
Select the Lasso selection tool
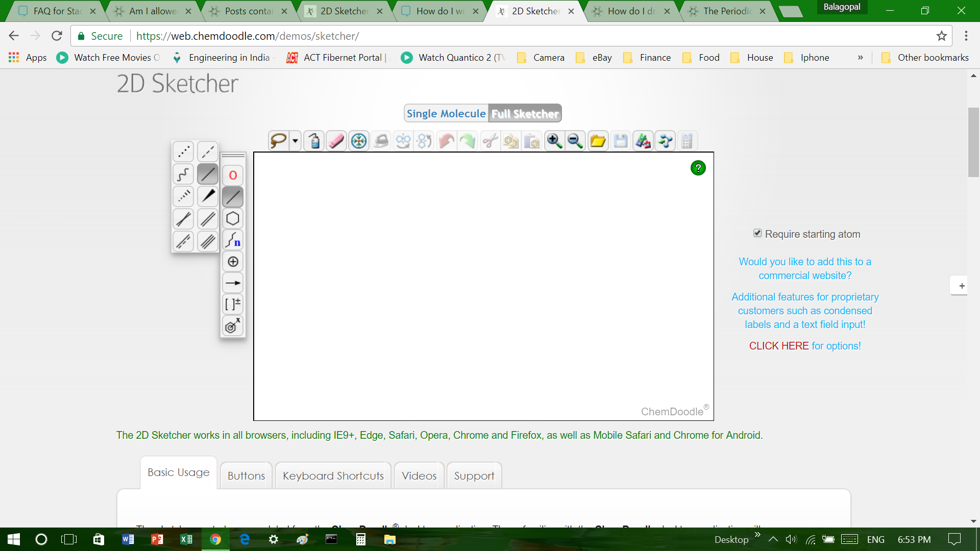coord(279,141)
